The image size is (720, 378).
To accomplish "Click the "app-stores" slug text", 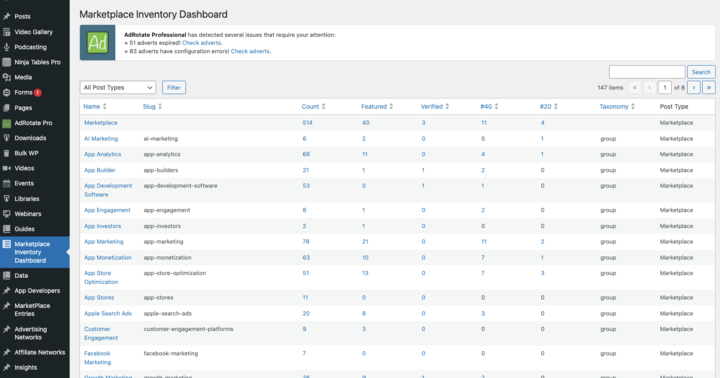I will [158, 298].
